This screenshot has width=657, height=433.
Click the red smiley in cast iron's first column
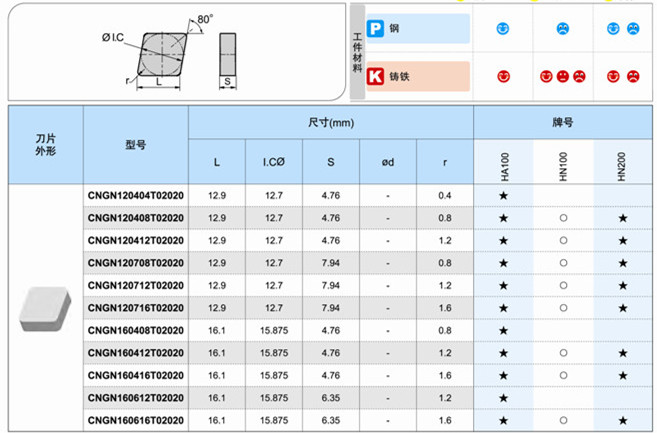503,76
